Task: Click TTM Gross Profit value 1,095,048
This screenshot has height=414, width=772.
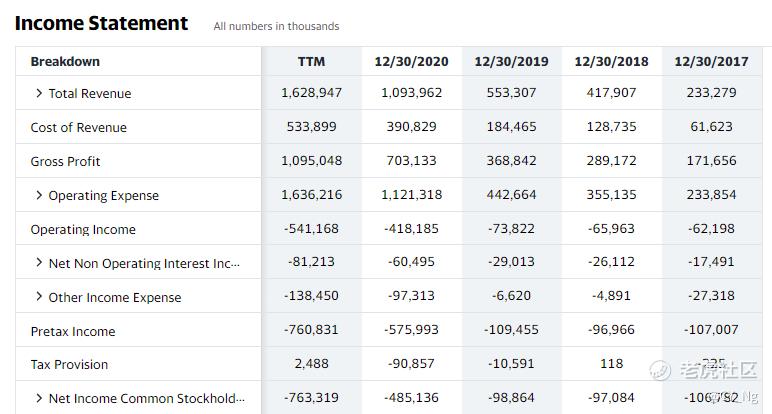Action: click(311, 161)
